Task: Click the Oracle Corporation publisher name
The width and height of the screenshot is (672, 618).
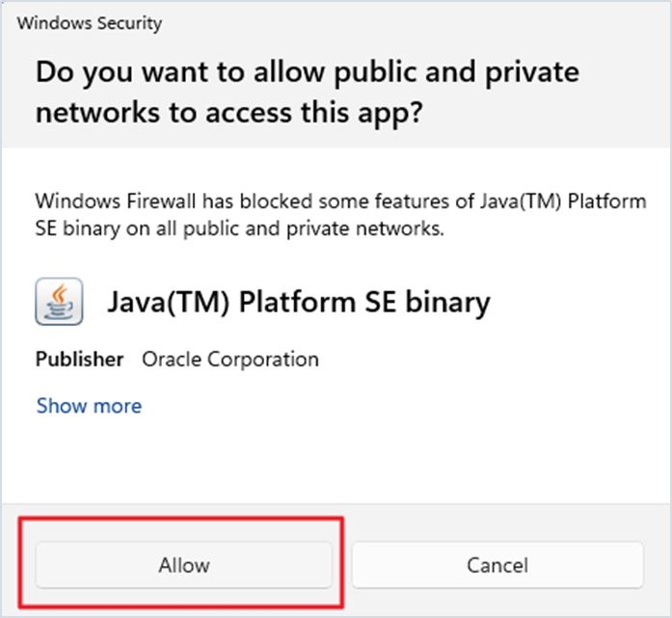Action: [x=230, y=360]
